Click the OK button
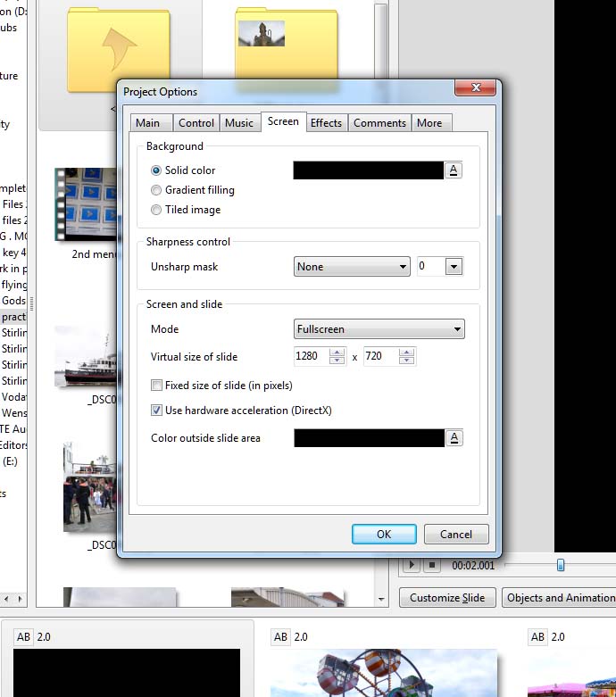616x697 pixels. tap(384, 534)
